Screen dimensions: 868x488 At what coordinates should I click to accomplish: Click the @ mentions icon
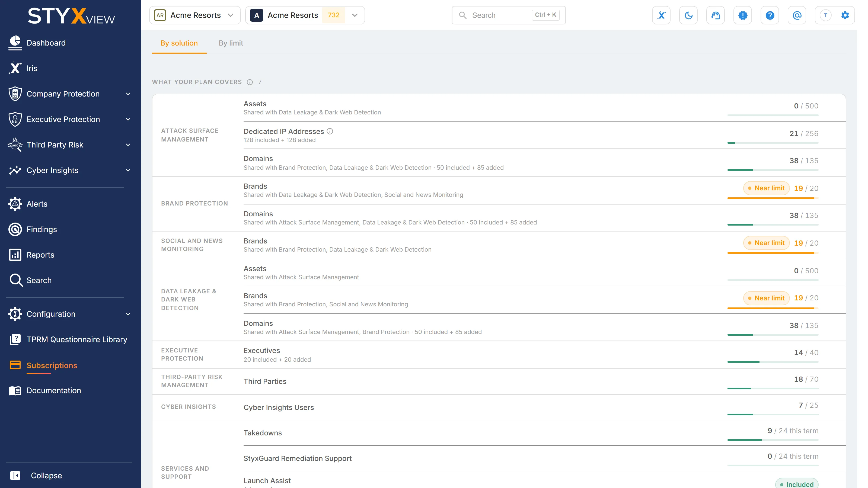click(x=797, y=15)
